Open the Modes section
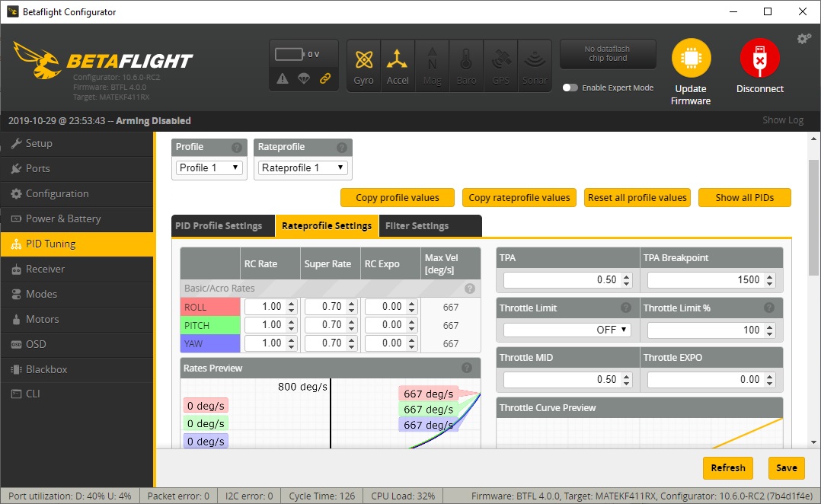This screenshot has width=821, height=504. 77,294
